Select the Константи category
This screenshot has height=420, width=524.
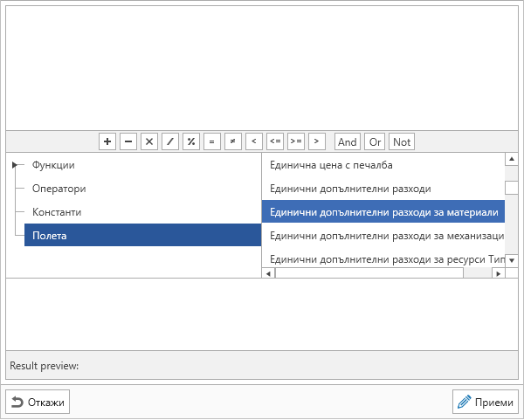(57, 212)
